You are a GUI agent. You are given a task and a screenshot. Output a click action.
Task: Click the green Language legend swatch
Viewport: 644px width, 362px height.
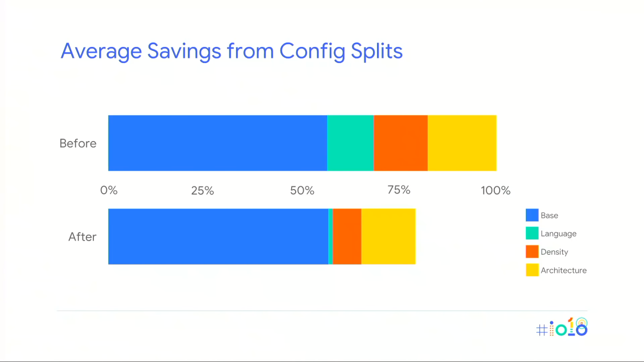tap(532, 233)
